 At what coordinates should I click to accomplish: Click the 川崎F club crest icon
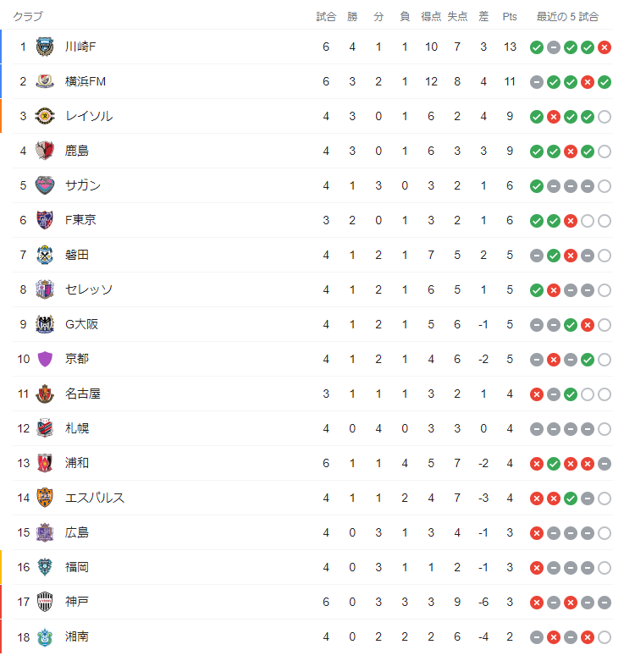click(x=45, y=47)
